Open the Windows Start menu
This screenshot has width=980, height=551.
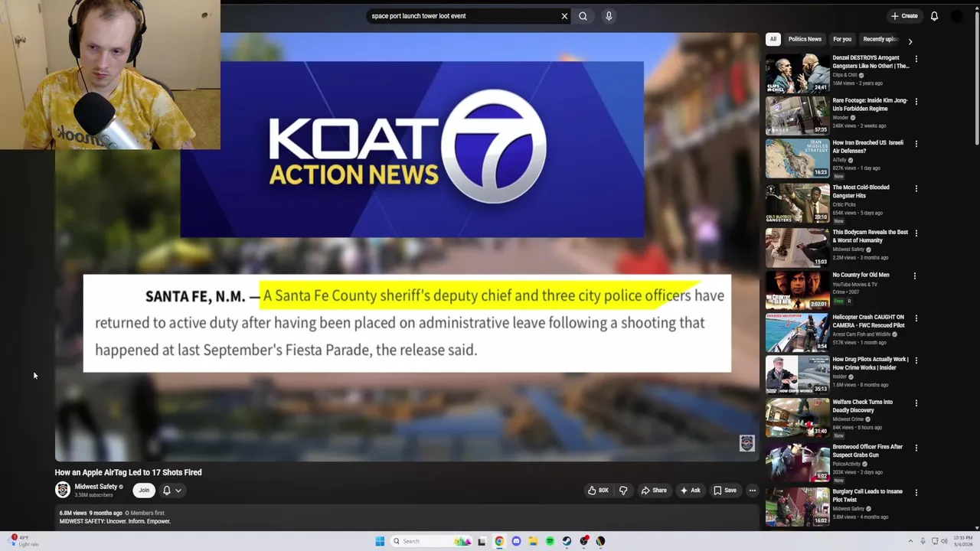point(380,542)
